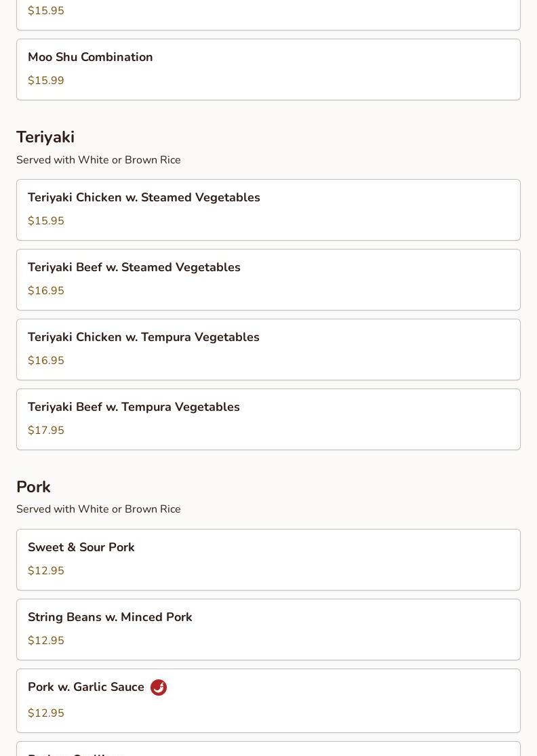Select the Sweet & Sour Pork item
The height and width of the screenshot is (756, 537).
click(x=268, y=559)
